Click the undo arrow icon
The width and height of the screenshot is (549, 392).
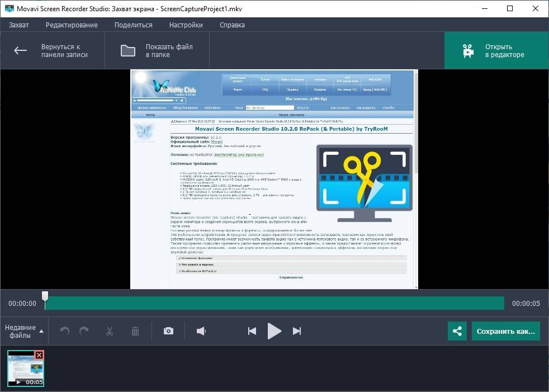[x=65, y=330]
